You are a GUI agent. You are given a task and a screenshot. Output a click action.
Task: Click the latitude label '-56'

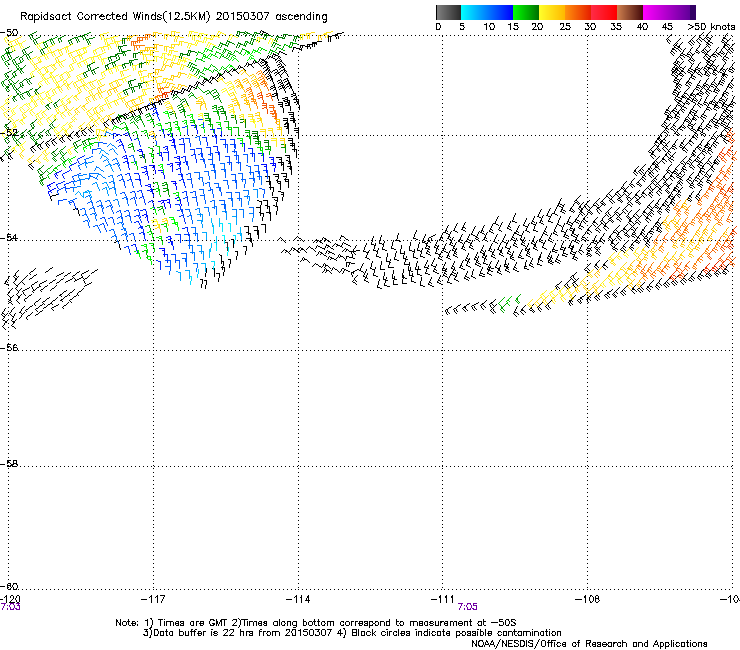coord(9,347)
